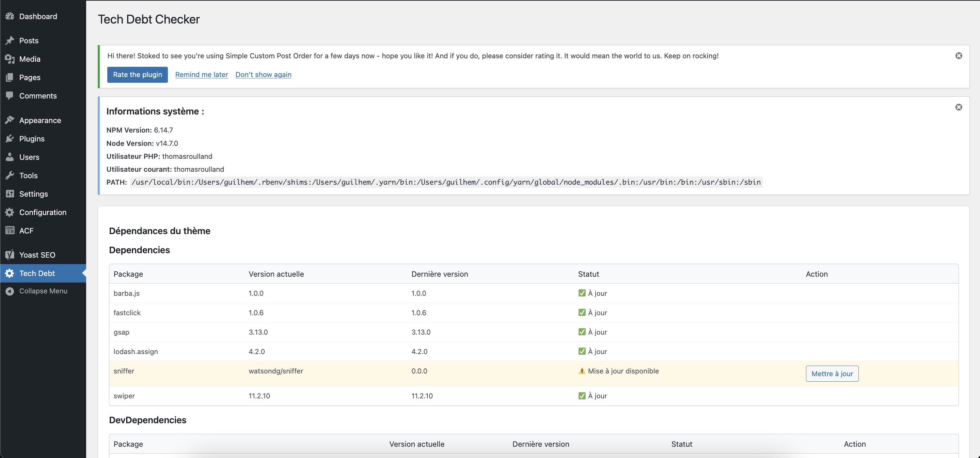Go to the Media menu item
Screen dimensions: 980x458
(x=43, y=59)
